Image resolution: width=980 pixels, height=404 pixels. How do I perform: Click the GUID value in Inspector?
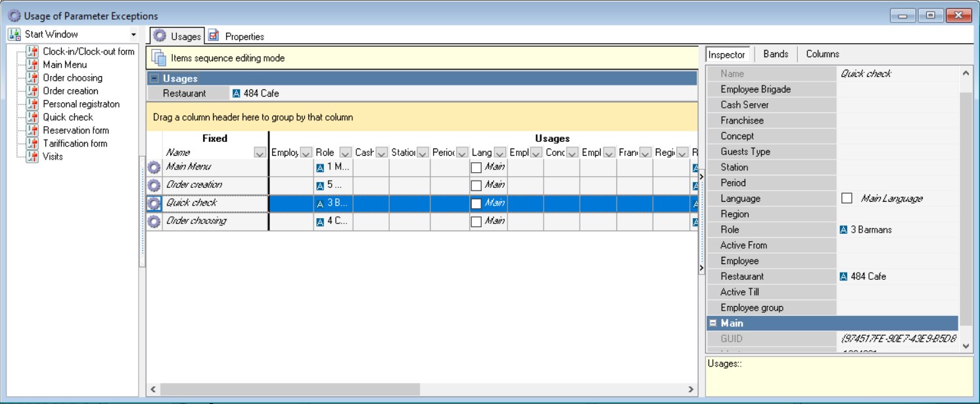[898, 339]
